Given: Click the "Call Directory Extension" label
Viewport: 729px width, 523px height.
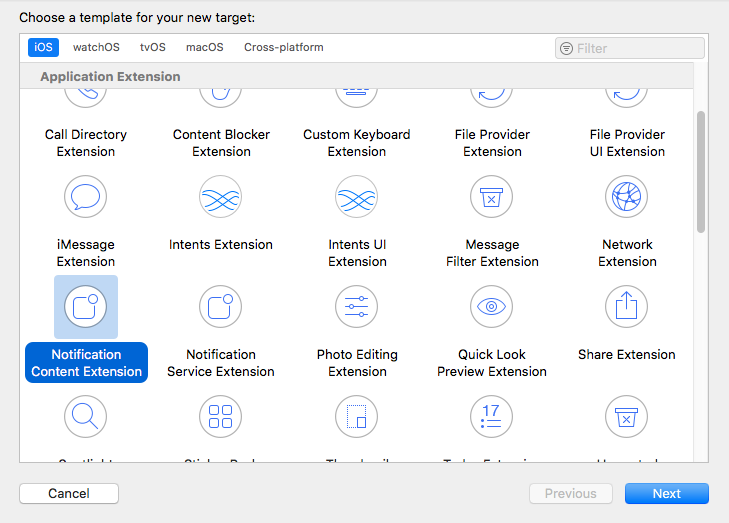Looking at the screenshot, I should pyautogui.click(x=86, y=143).
